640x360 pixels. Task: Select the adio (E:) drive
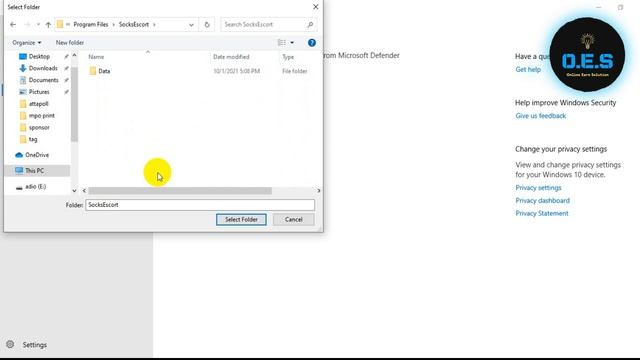[x=36, y=187]
